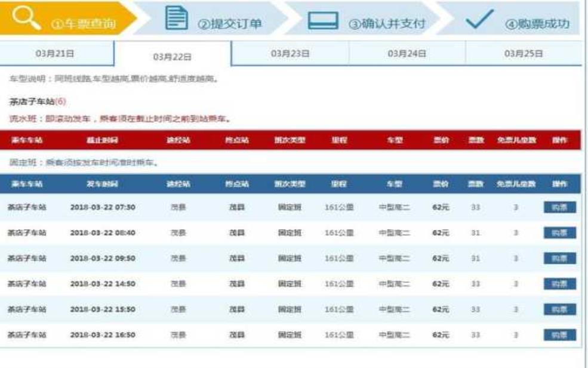Buy ticket for the 14:50 departure

560,284
